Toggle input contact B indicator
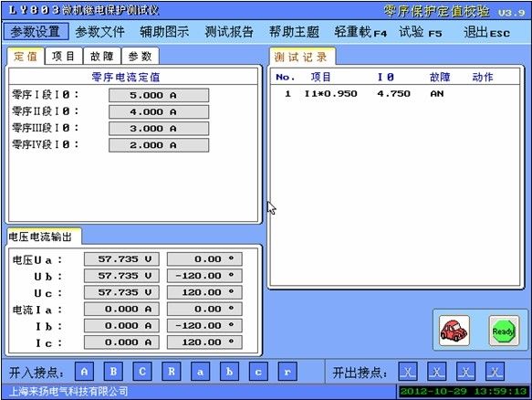532x400 pixels. coord(114,372)
